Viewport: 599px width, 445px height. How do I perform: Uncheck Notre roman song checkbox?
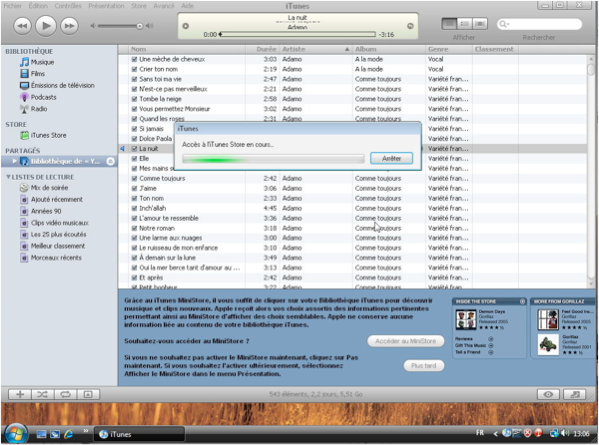tap(134, 228)
